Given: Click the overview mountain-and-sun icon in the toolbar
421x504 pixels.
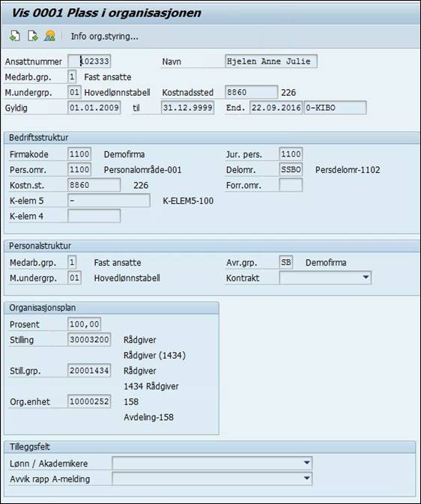Looking at the screenshot, I should tap(50, 36).
